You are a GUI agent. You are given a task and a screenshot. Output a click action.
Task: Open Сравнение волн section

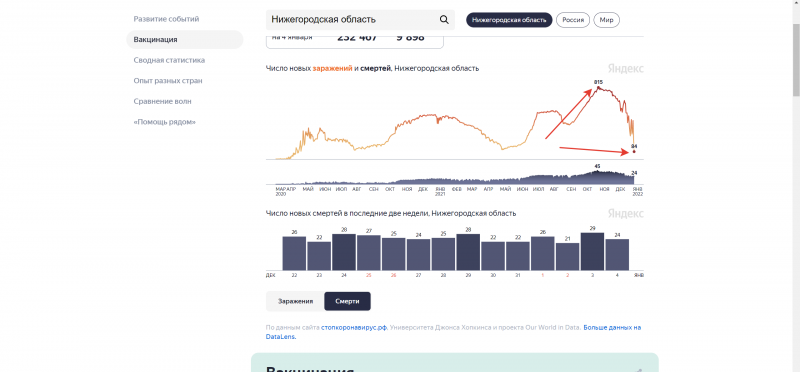point(163,102)
